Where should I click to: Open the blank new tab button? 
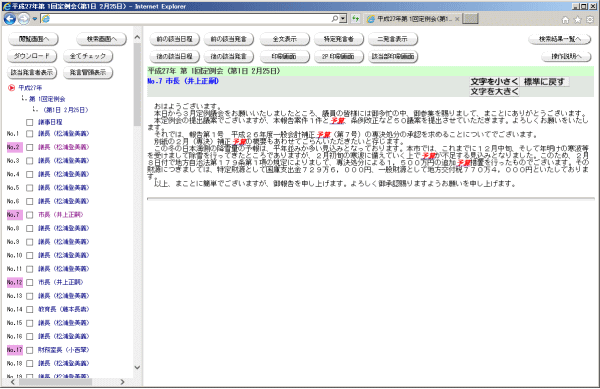pyautogui.click(x=470, y=18)
